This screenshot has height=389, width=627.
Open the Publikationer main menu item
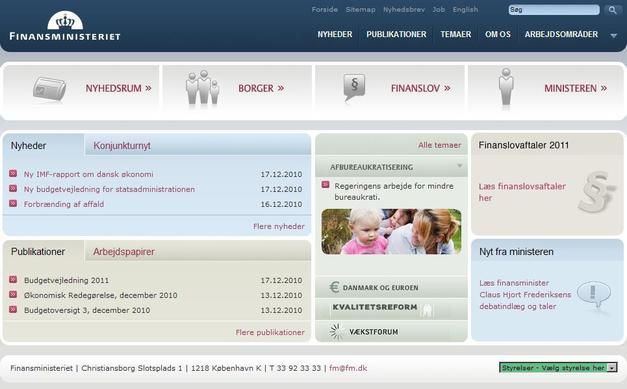coord(396,34)
